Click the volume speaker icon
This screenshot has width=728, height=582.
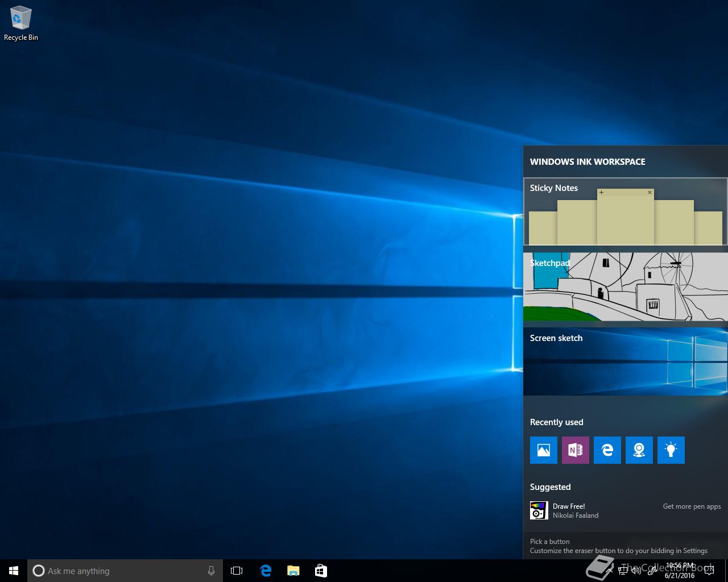636,571
